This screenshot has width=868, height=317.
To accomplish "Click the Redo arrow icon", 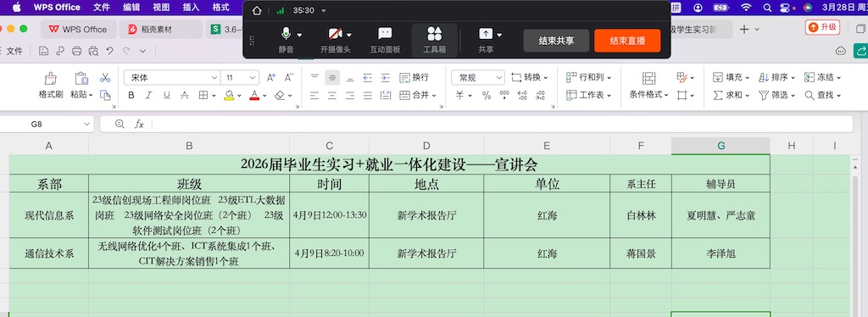I will [x=126, y=51].
